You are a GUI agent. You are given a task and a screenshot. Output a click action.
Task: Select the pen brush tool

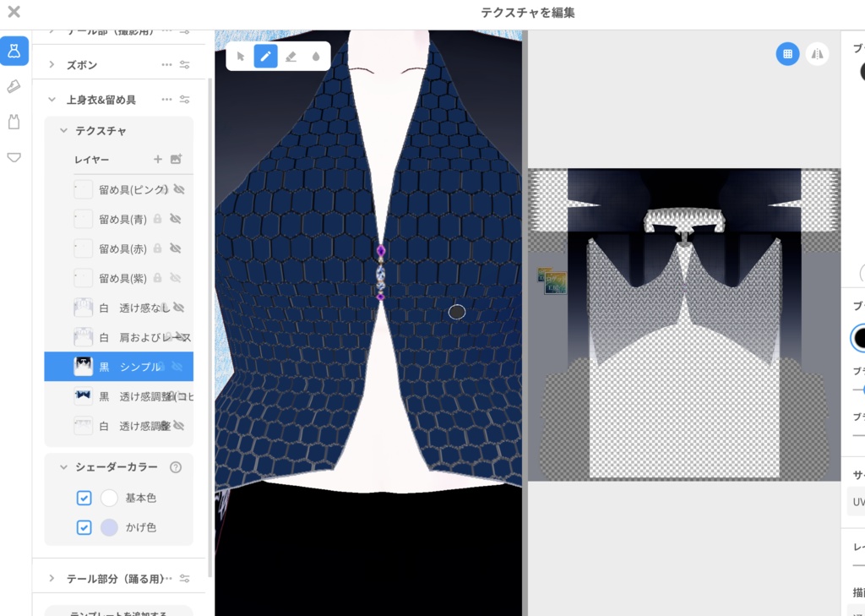pyautogui.click(x=265, y=57)
